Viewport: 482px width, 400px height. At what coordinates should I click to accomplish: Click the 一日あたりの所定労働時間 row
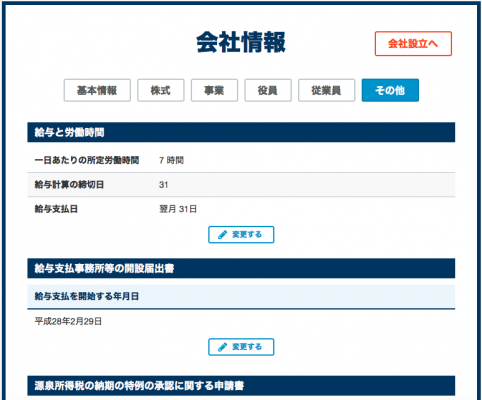coord(241,160)
